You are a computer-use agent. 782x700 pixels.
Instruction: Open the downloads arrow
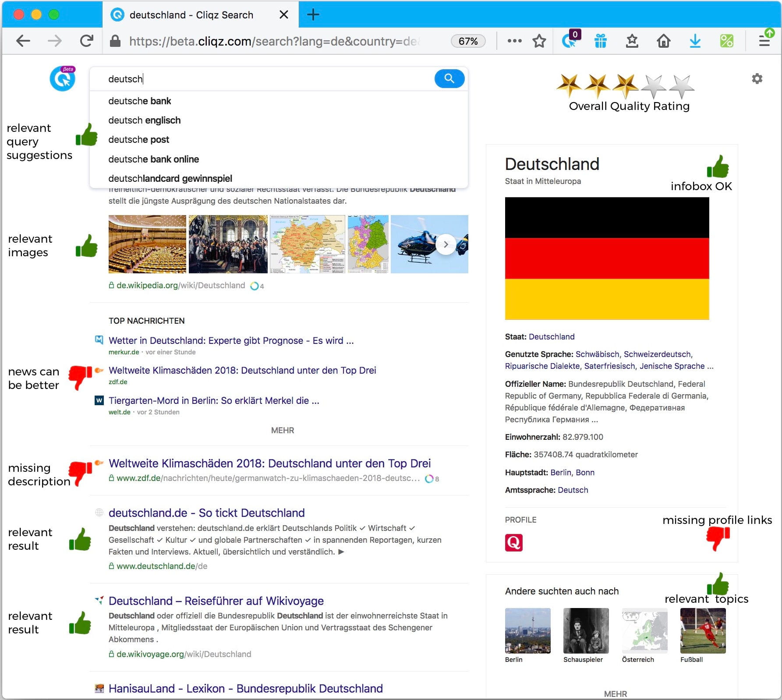tap(695, 41)
